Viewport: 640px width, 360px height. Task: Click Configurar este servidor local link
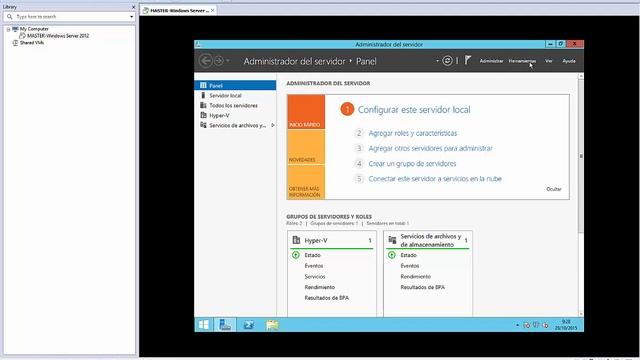414,109
